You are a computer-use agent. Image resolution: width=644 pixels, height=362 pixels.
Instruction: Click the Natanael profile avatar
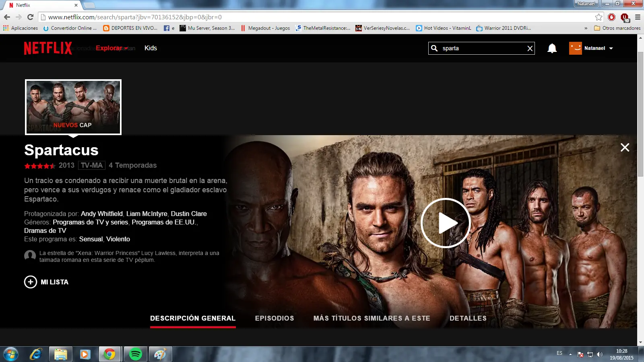[575, 48]
